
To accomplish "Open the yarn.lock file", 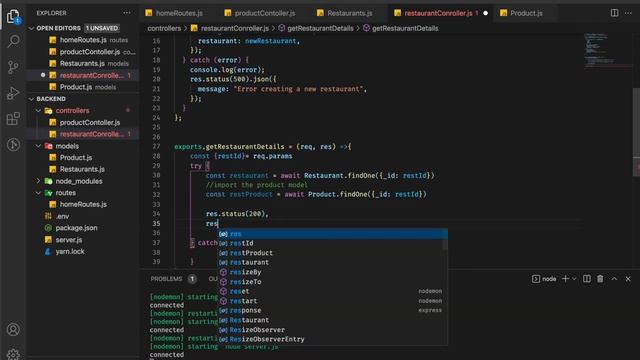I will [x=83, y=251].
